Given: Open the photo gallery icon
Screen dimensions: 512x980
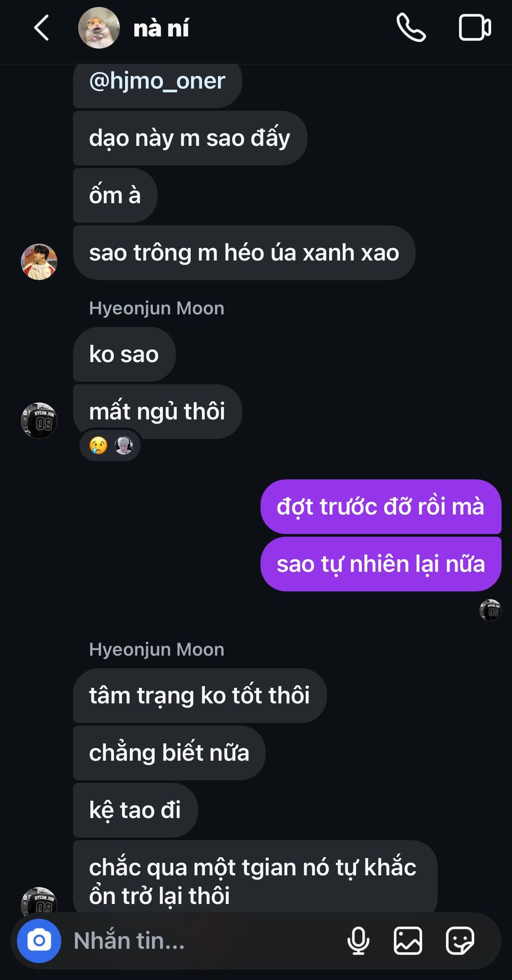Looking at the screenshot, I should pos(408,941).
